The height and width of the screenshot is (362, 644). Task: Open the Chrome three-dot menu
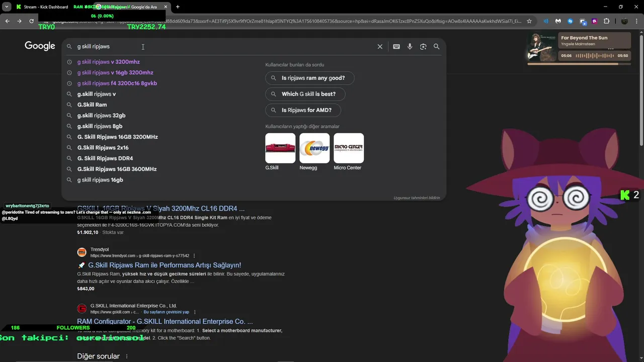(636, 21)
